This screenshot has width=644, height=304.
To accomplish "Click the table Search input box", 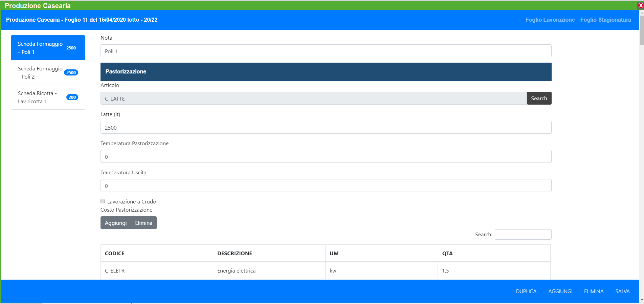I will (523, 234).
